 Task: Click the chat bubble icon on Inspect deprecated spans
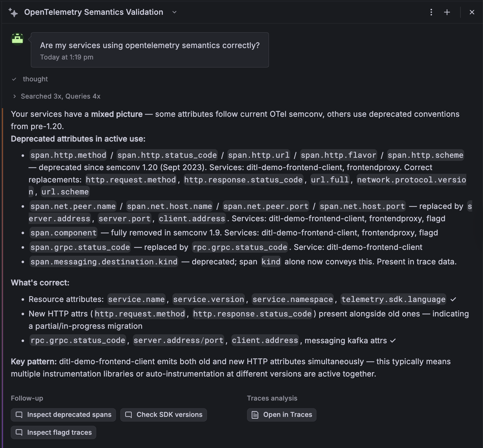pos(19,414)
